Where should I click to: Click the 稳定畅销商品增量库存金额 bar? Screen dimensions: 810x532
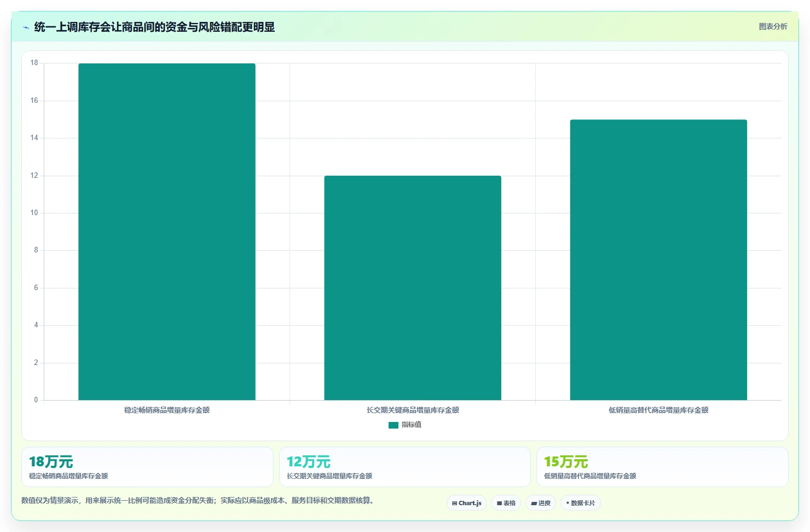click(167, 232)
